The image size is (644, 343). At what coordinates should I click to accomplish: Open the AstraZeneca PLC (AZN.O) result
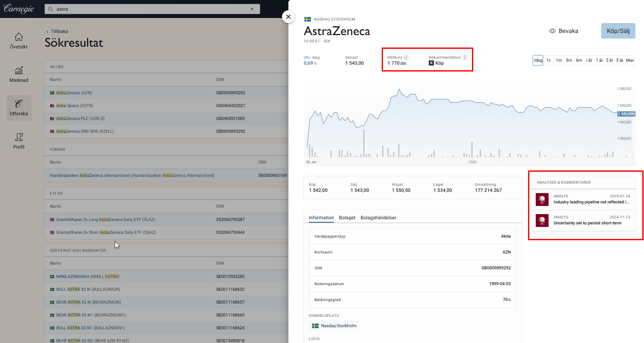click(x=80, y=119)
